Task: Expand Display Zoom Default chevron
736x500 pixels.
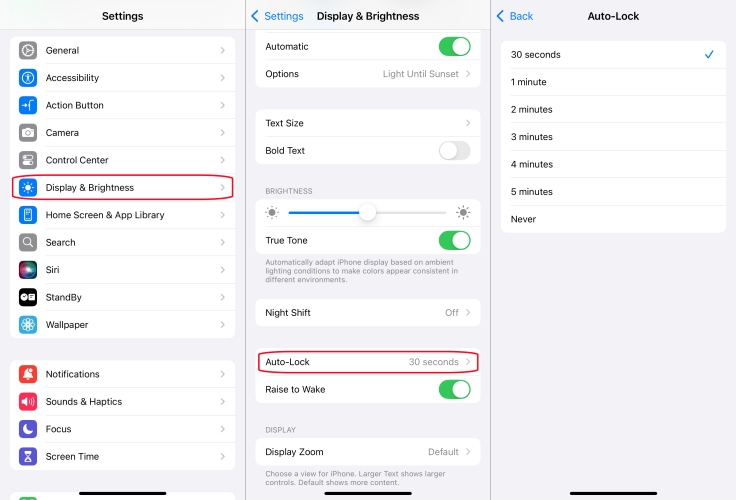Action: coord(468,452)
